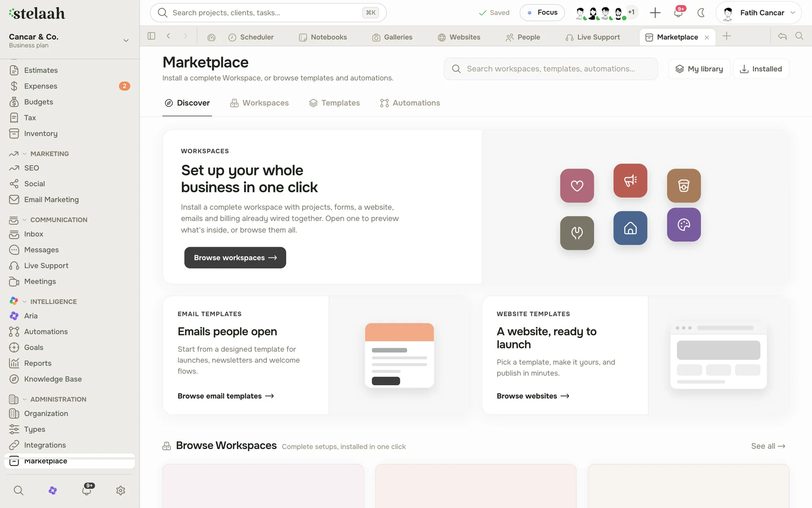The height and width of the screenshot is (508, 812).
Task: Switch to the People tab
Action: 523,37
